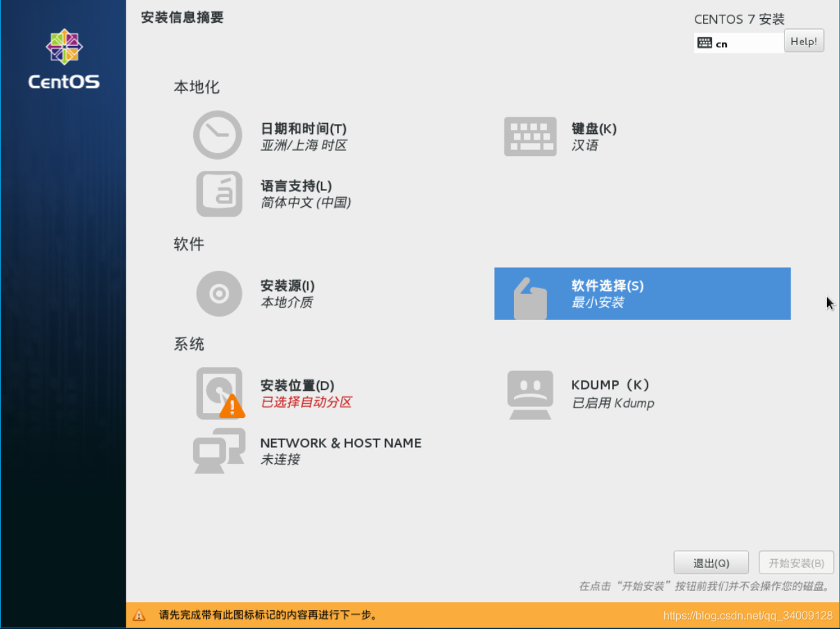The image size is (840, 629).
Task: Click the CentOS logo in the sidebar
Action: pyautogui.click(x=64, y=60)
